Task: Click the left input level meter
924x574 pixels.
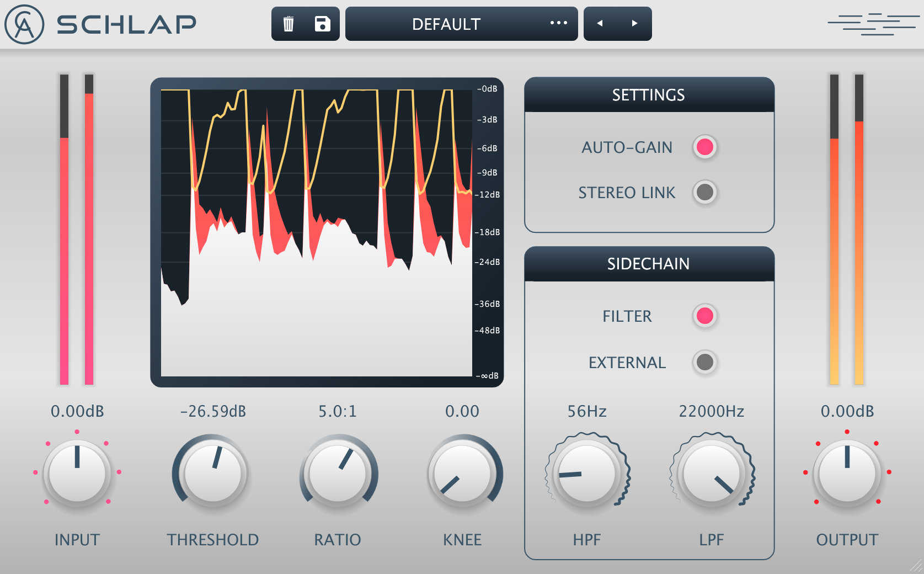Action: pyautogui.click(x=65, y=232)
